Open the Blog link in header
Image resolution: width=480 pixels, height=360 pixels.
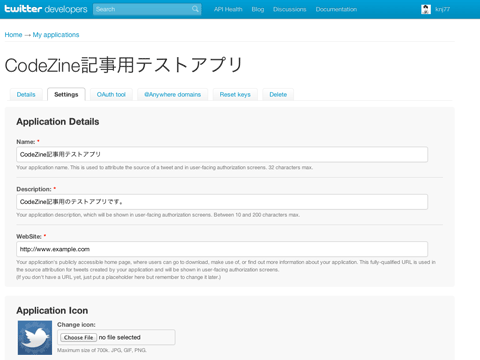(x=258, y=9)
